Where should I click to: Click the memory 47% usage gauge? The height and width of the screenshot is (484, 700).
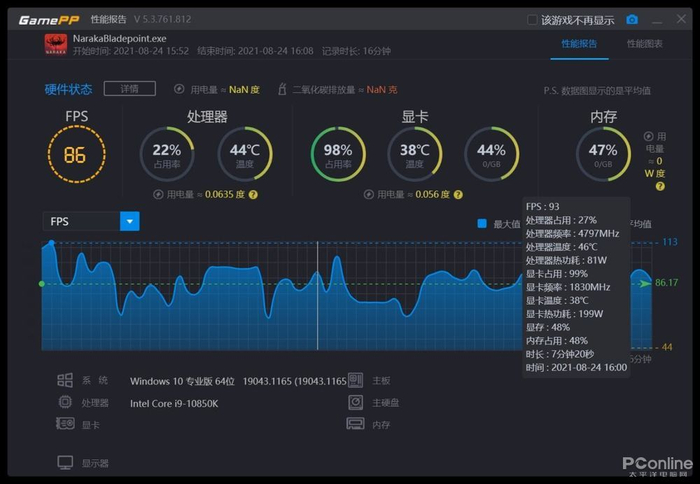603,154
